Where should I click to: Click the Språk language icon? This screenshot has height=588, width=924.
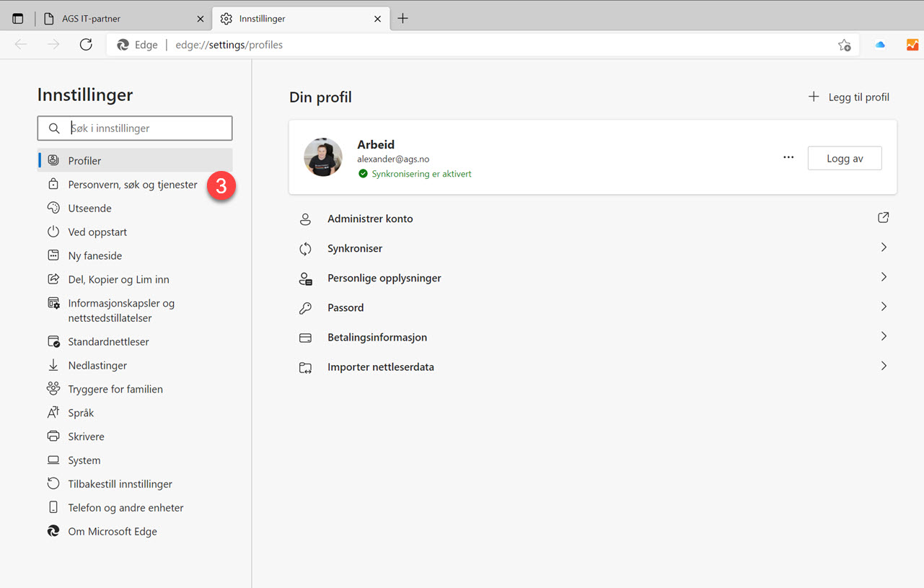(53, 413)
